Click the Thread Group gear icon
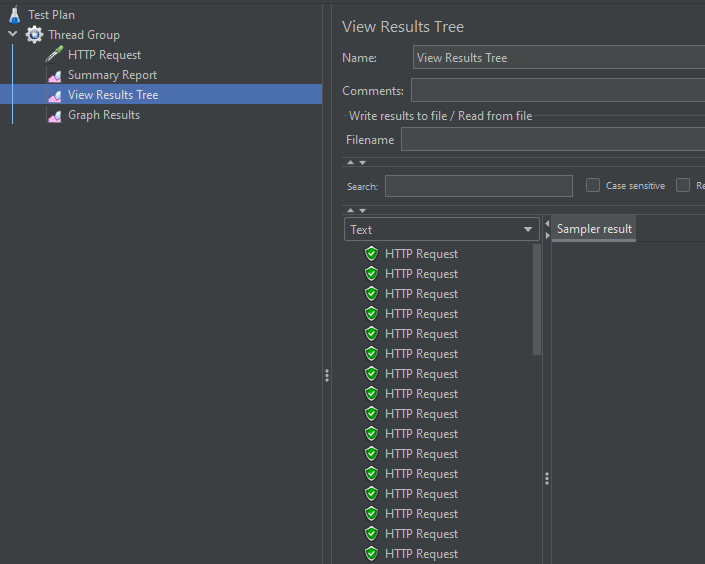This screenshot has height=564, width=705. coord(35,35)
